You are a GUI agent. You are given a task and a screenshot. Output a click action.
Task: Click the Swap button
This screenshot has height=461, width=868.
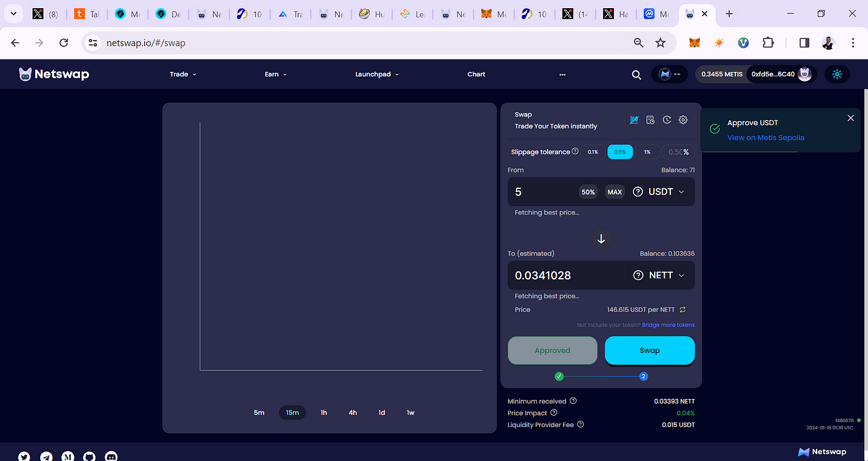(650, 351)
